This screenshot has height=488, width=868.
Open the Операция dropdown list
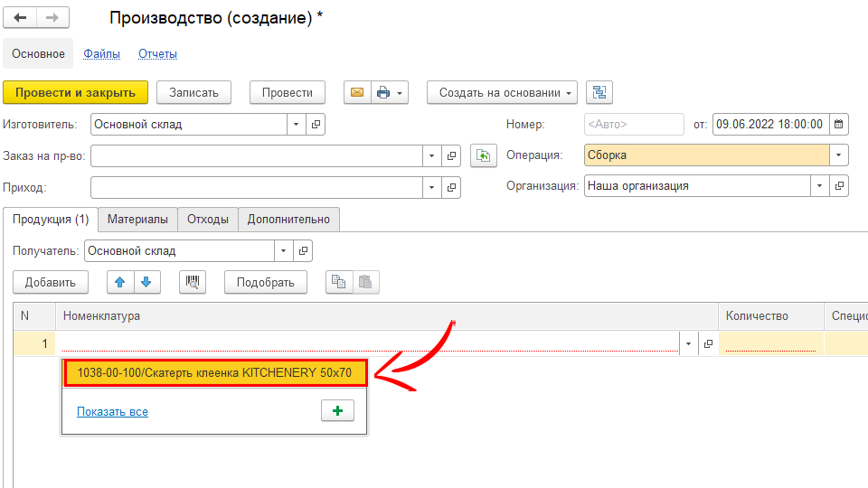840,155
